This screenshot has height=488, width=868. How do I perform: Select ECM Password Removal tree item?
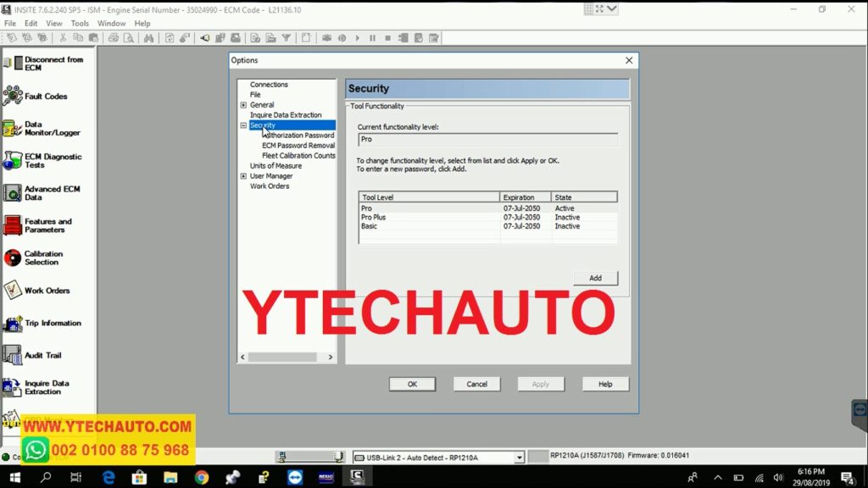(298, 146)
